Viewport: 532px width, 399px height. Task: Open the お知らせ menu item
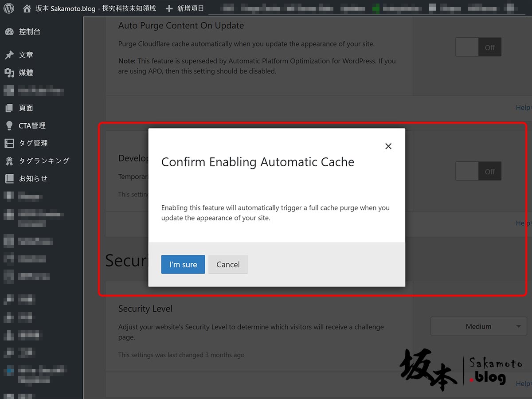coord(33,179)
